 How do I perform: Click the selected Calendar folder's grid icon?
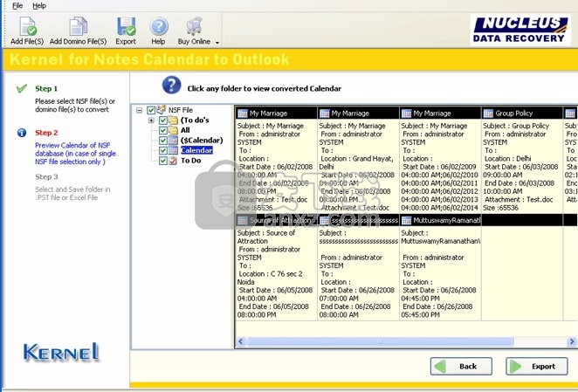coord(173,150)
